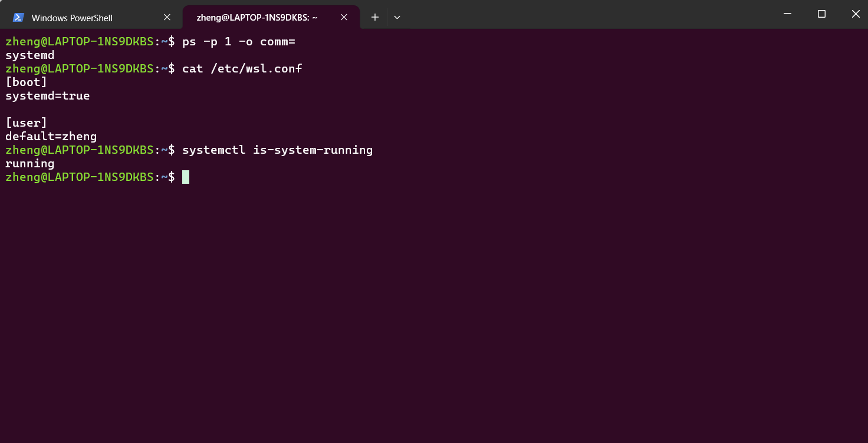
Task: Click the 'ps -p 1 -o comm=' command text
Action: tap(238, 41)
